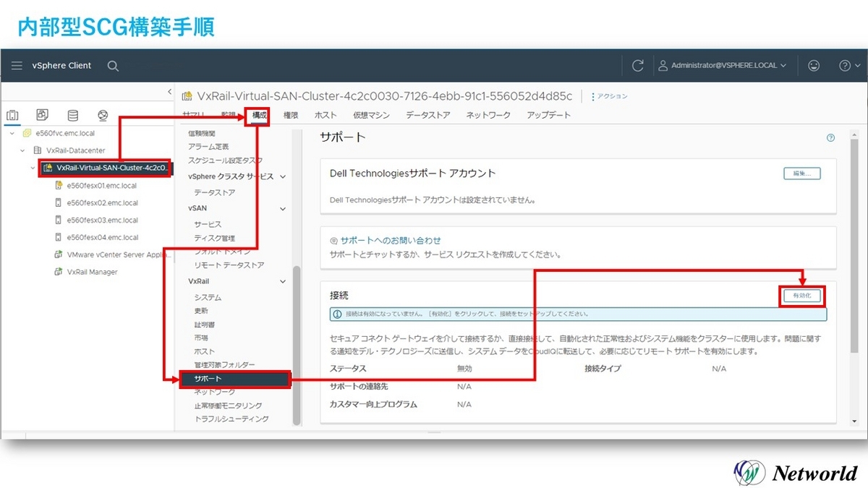Switch to Hosts and Clusters inventory icon

12,115
